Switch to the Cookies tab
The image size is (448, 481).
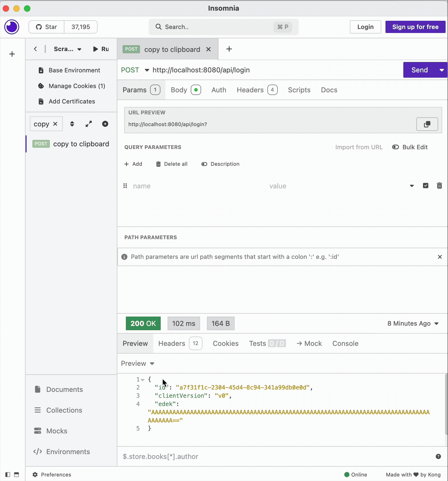point(226,343)
